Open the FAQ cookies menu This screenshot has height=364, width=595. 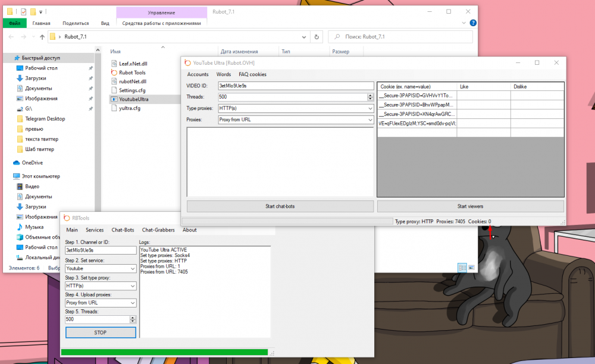tap(252, 74)
